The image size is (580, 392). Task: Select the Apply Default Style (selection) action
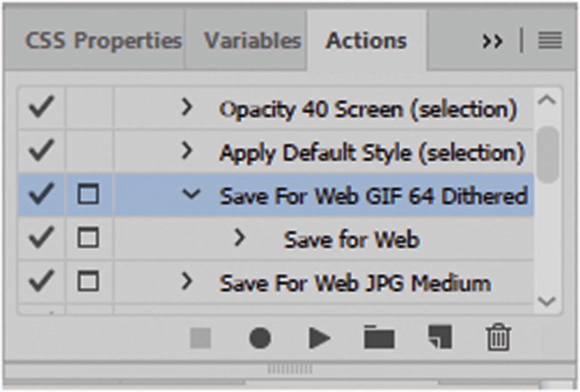[x=371, y=152]
